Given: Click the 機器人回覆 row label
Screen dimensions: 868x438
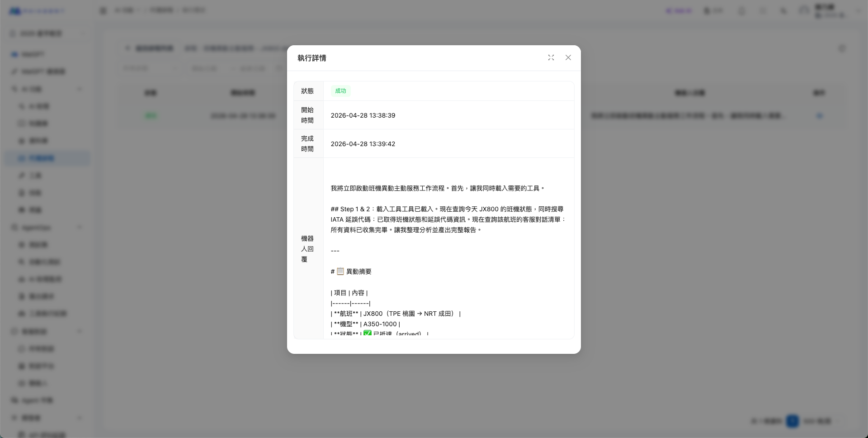Looking at the screenshot, I should click(x=307, y=248).
